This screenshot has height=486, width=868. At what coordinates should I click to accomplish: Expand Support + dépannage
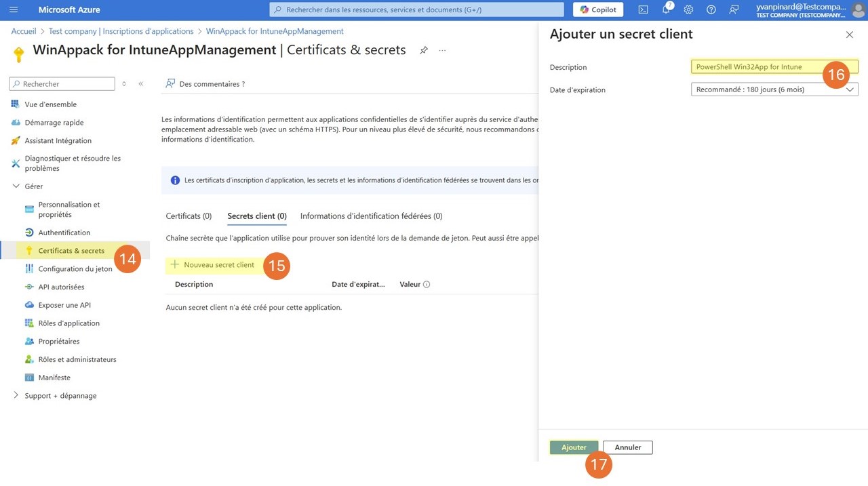(x=16, y=395)
